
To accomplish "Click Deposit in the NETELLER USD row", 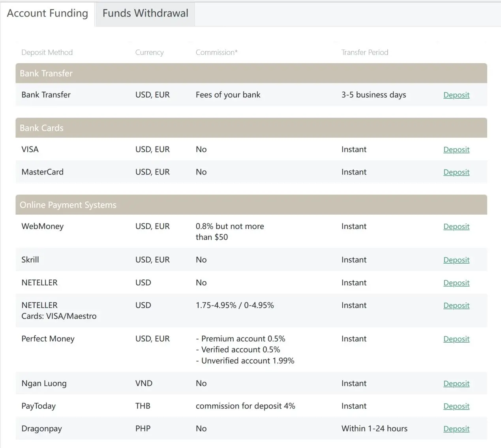I will [456, 283].
